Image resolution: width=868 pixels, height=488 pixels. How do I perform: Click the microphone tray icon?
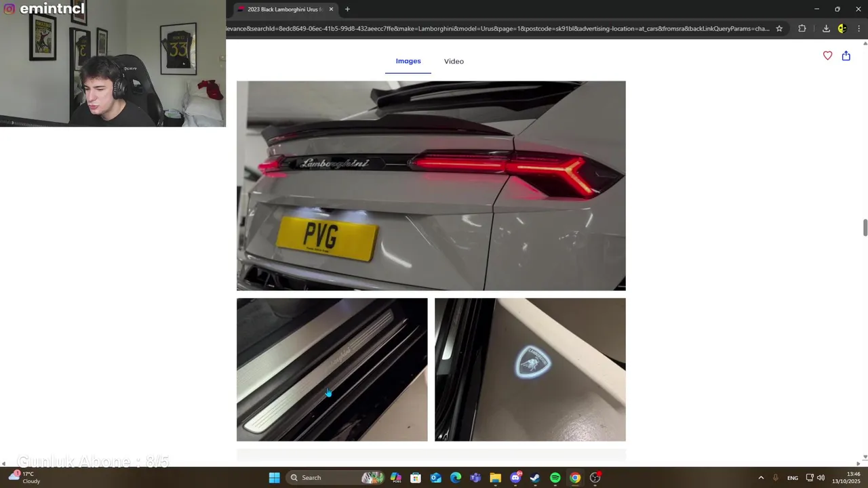(776, 478)
